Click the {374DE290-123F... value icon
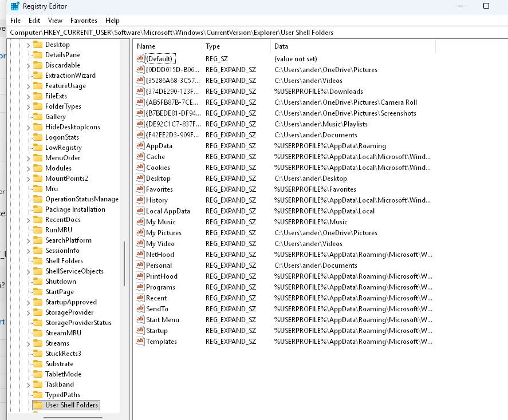This screenshot has height=420, width=508. coord(140,91)
